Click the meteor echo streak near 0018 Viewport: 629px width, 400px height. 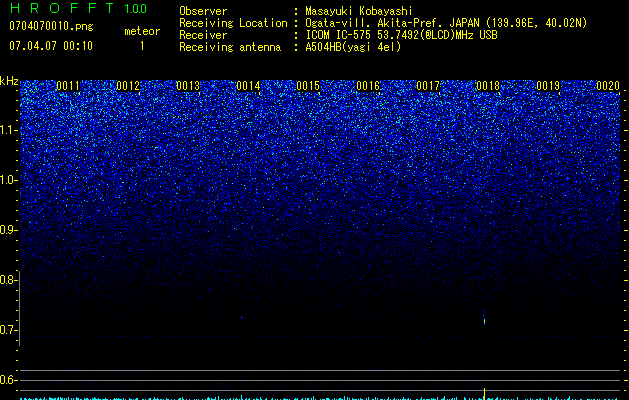pos(484,317)
